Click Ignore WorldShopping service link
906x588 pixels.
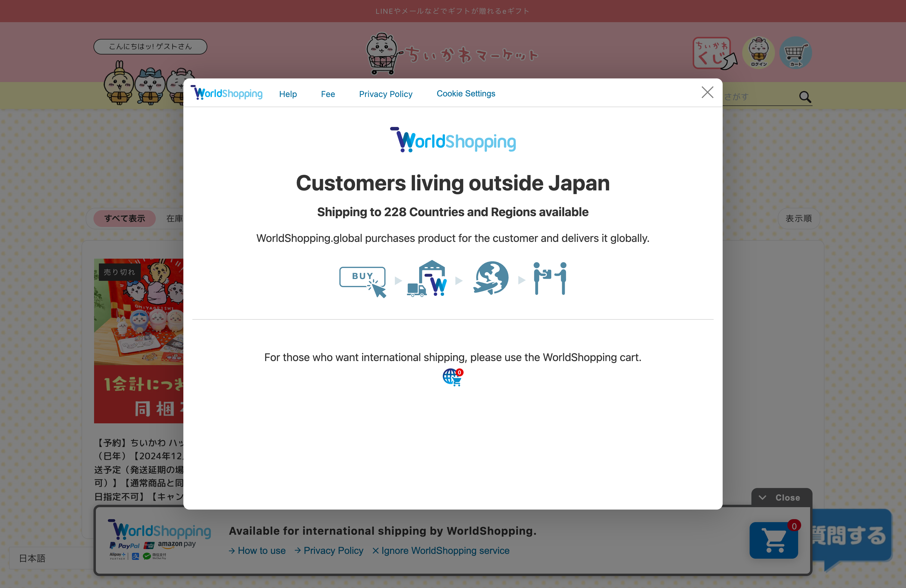(x=441, y=550)
